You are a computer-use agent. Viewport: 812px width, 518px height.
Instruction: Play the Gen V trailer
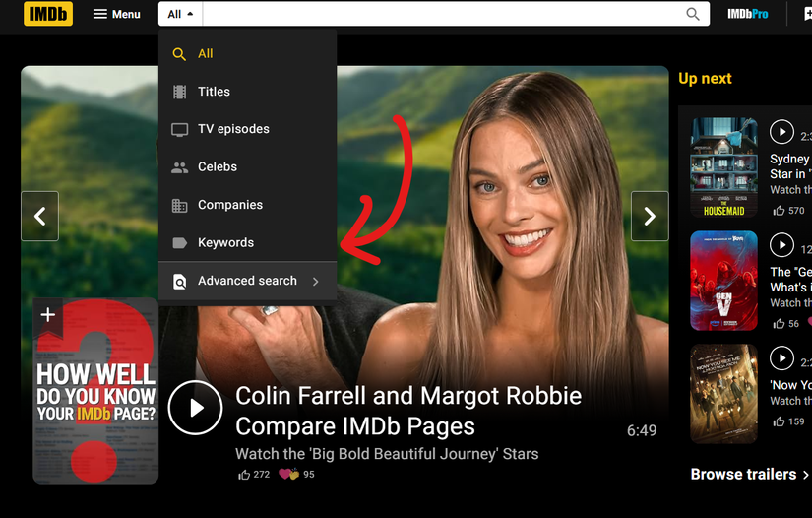(781, 244)
